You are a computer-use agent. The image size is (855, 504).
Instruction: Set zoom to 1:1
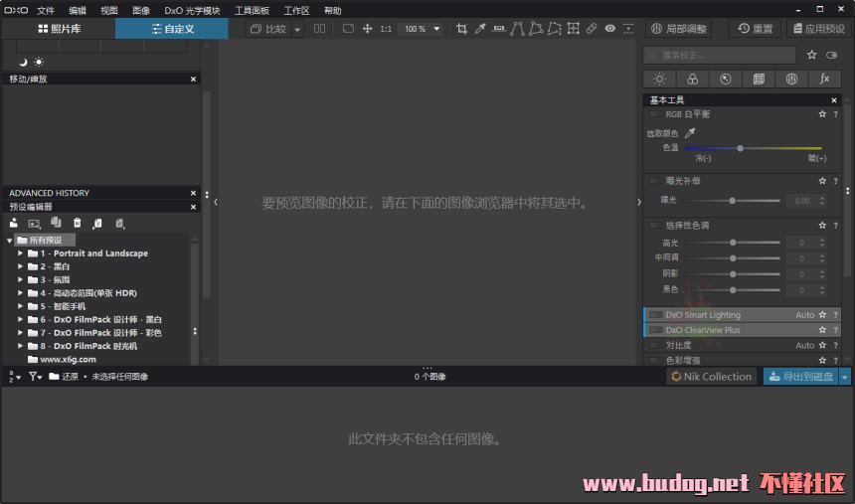(386, 29)
